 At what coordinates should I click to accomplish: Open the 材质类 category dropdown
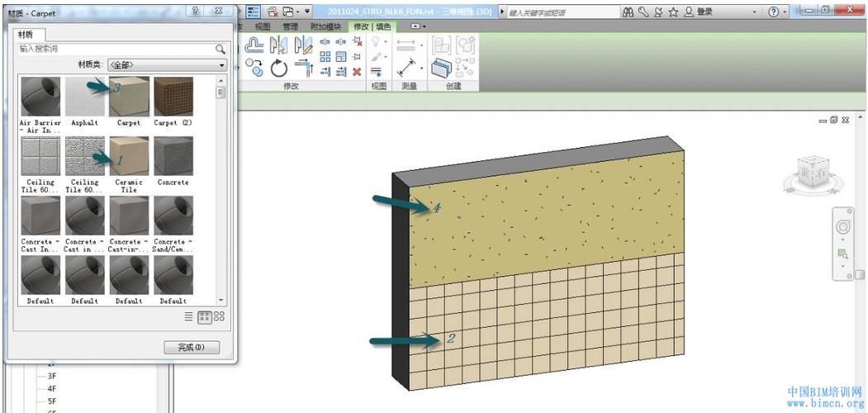pos(168,64)
